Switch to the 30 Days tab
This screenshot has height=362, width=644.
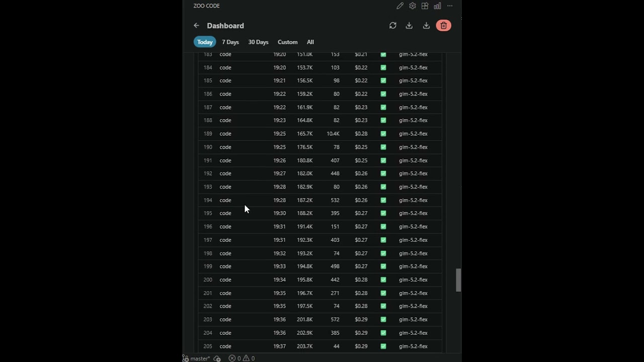(x=258, y=42)
